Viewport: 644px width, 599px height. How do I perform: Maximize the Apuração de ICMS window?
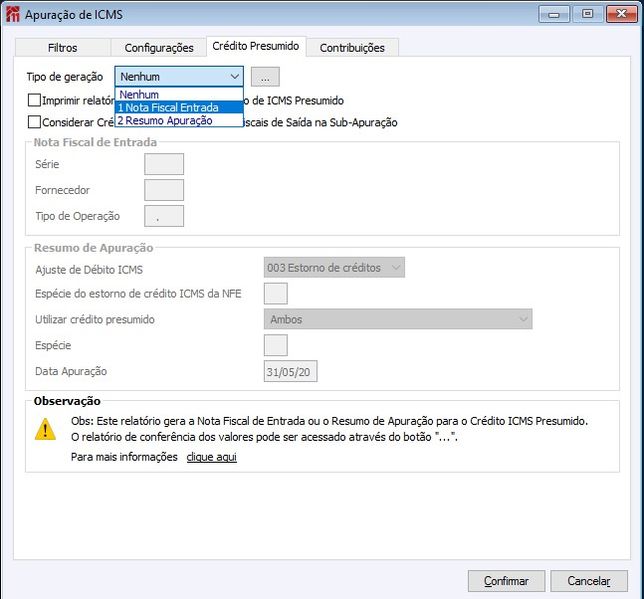pos(588,14)
